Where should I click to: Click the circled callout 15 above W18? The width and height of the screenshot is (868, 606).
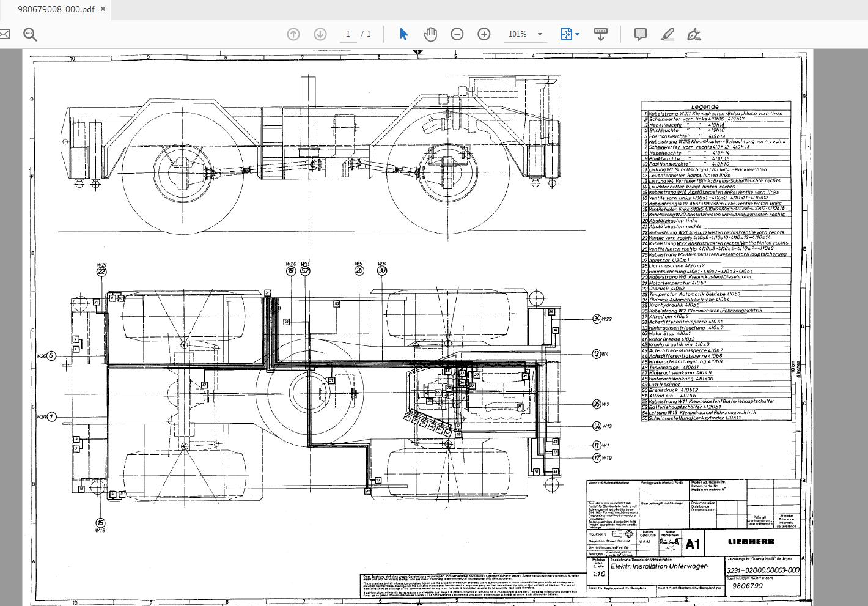pyautogui.click(x=100, y=522)
